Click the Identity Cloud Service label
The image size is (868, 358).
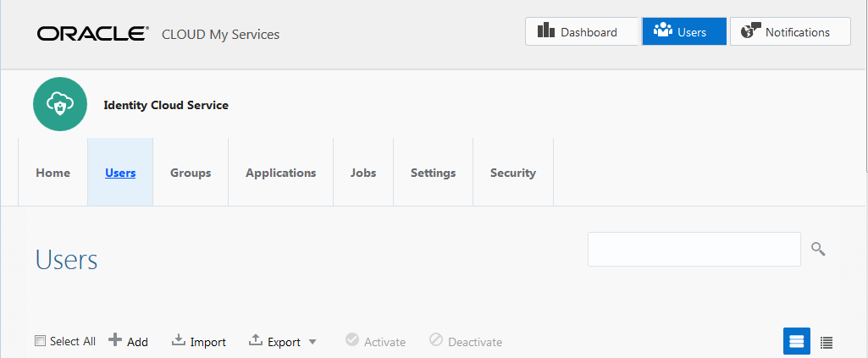point(166,105)
